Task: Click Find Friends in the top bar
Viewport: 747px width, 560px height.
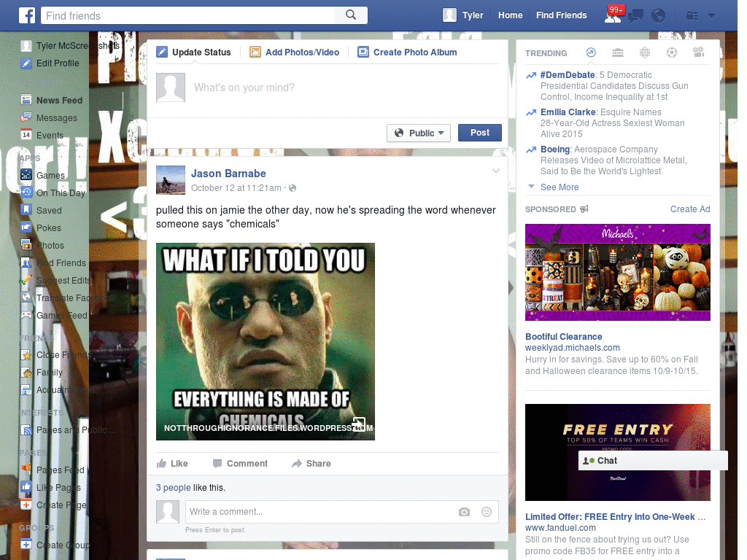Action: tap(561, 15)
